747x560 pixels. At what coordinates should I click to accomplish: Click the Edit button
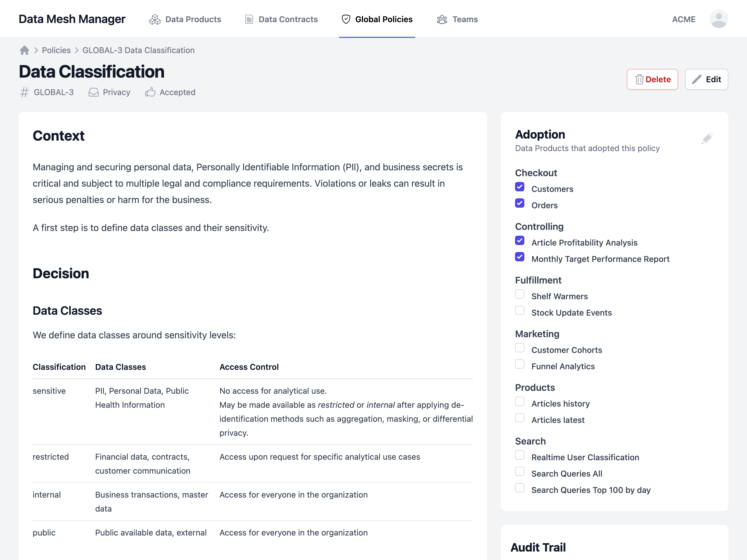pyautogui.click(x=706, y=79)
